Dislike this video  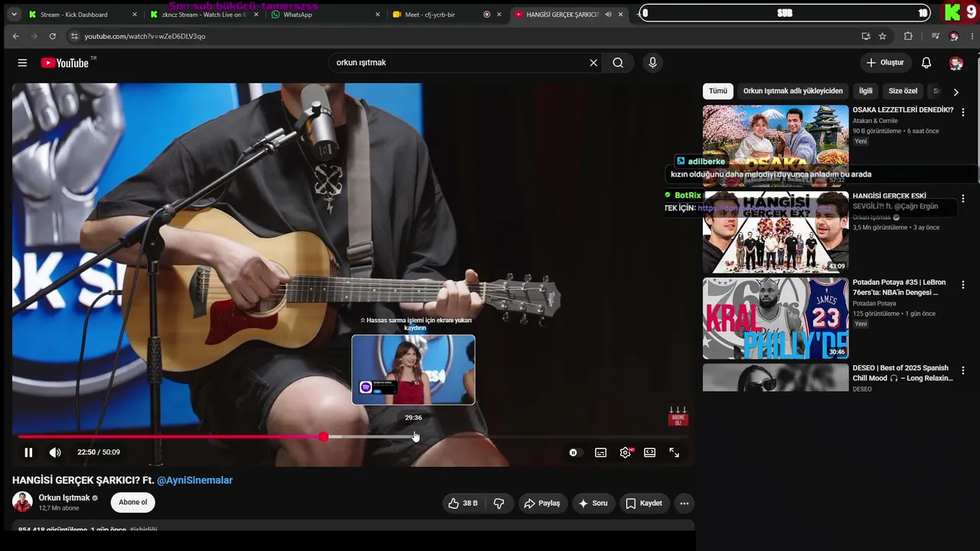[499, 504]
